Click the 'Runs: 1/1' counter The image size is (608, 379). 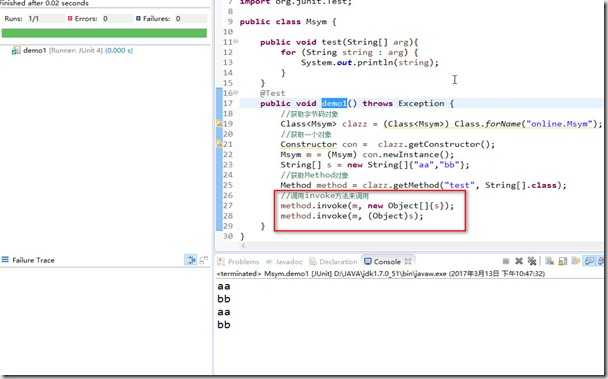[22, 18]
